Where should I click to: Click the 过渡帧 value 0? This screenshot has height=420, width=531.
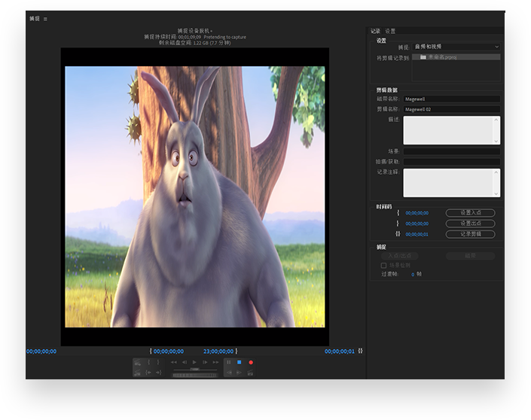click(413, 275)
